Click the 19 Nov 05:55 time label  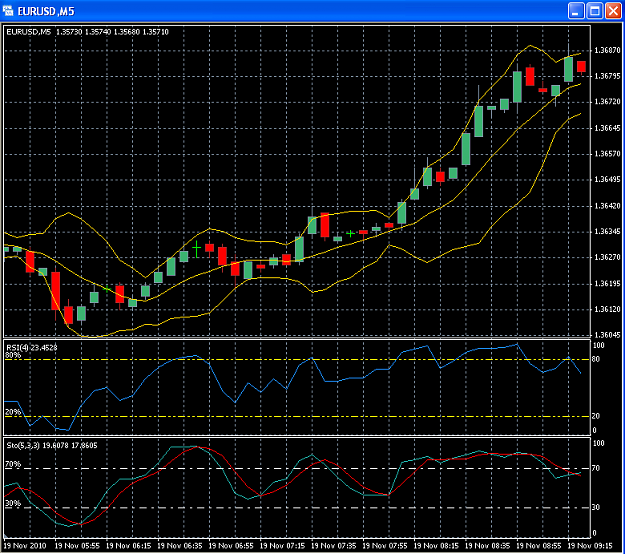[77, 546]
